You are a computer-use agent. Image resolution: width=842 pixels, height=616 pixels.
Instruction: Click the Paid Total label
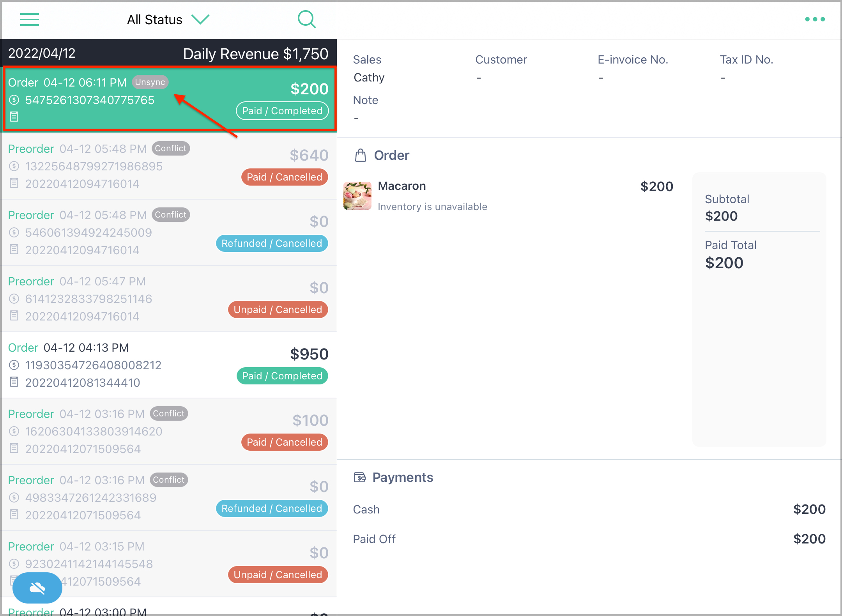pyautogui.click(x=731, y=245)
